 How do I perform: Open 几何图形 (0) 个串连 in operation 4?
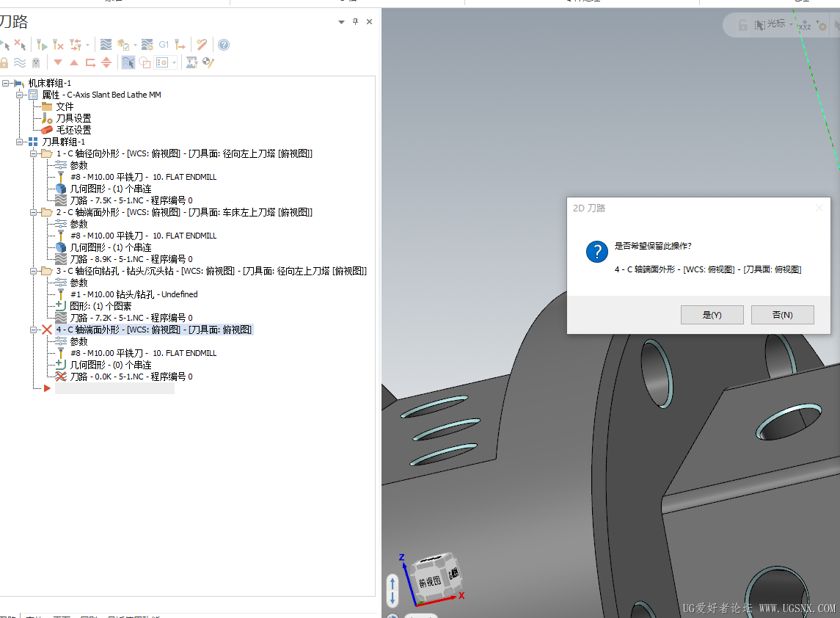tap(110, 365)
